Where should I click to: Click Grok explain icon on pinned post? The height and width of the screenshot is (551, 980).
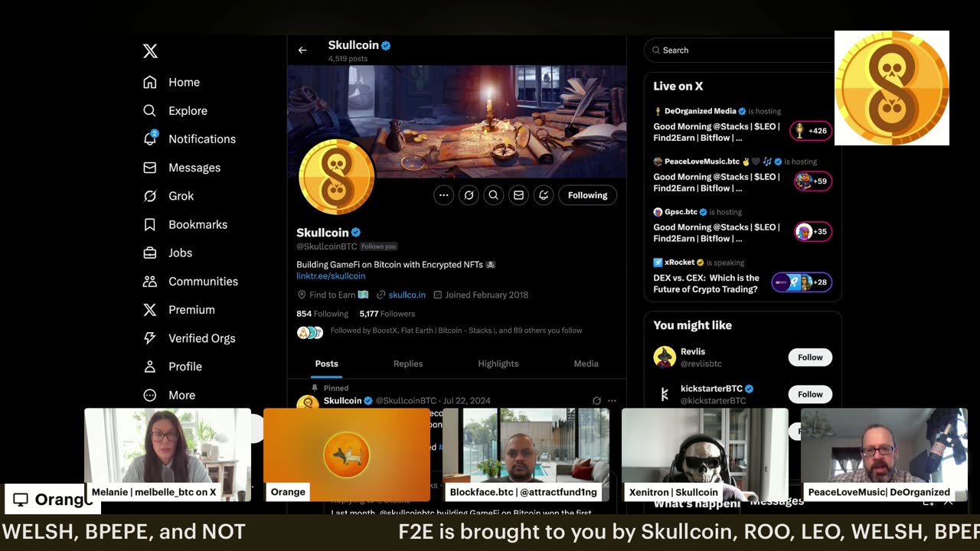(x=596, y=400)
